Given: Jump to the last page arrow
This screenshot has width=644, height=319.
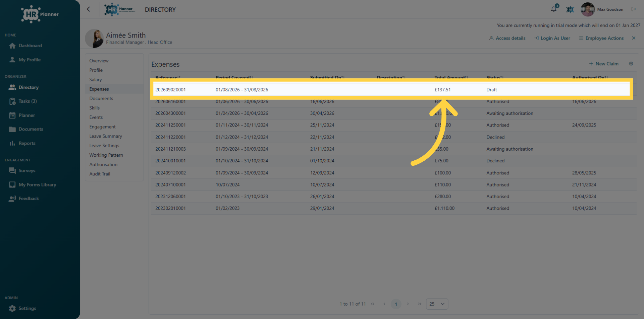Looking at the screenshot, I should click(420, 304).
